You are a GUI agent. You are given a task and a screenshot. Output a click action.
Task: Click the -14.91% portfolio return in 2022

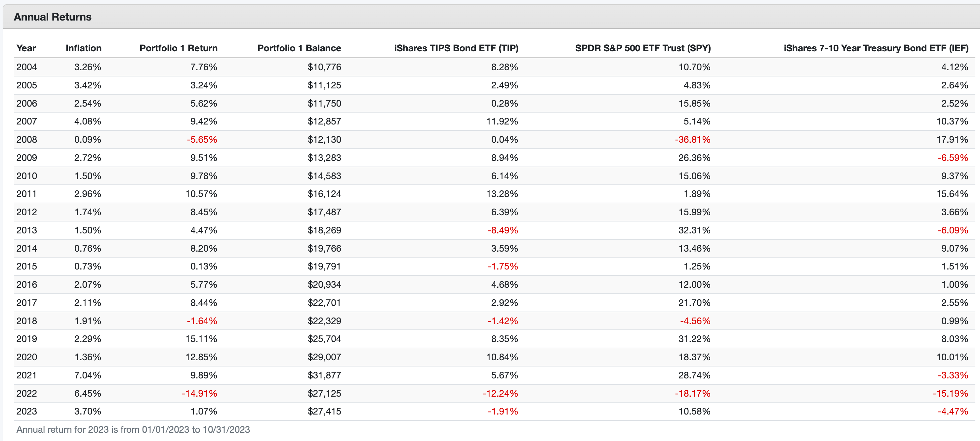(199, 393)
